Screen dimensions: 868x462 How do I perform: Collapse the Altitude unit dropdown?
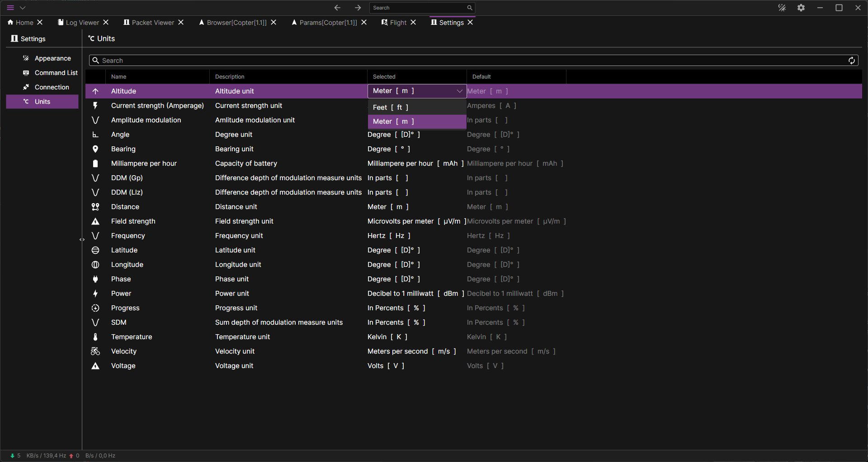tap(459, 91)
